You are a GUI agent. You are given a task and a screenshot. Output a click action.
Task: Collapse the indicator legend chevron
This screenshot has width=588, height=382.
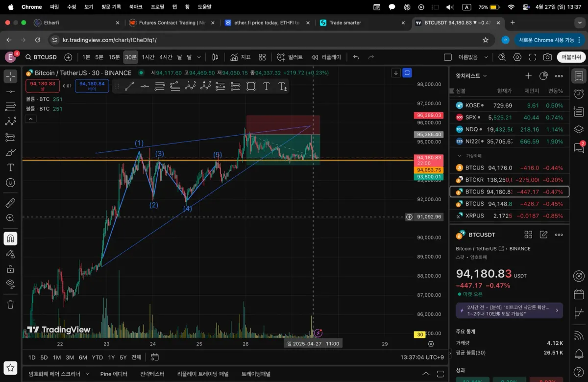30,119
